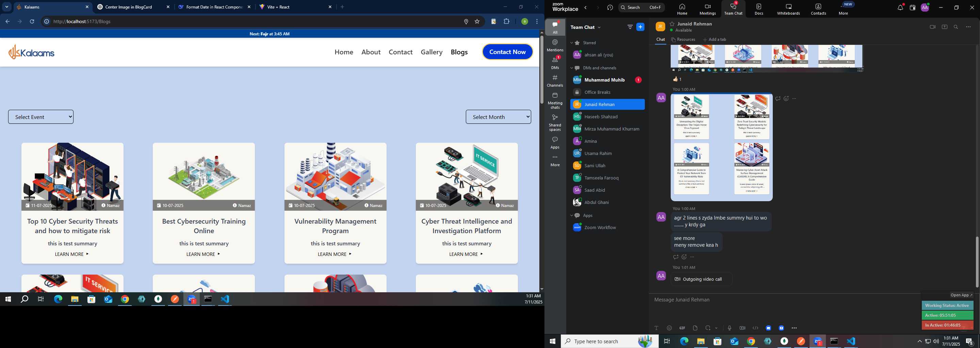Open the Select Month dropdown
Image resolution: width=980 pixels, height=348 pixels.
pos(499,117)
